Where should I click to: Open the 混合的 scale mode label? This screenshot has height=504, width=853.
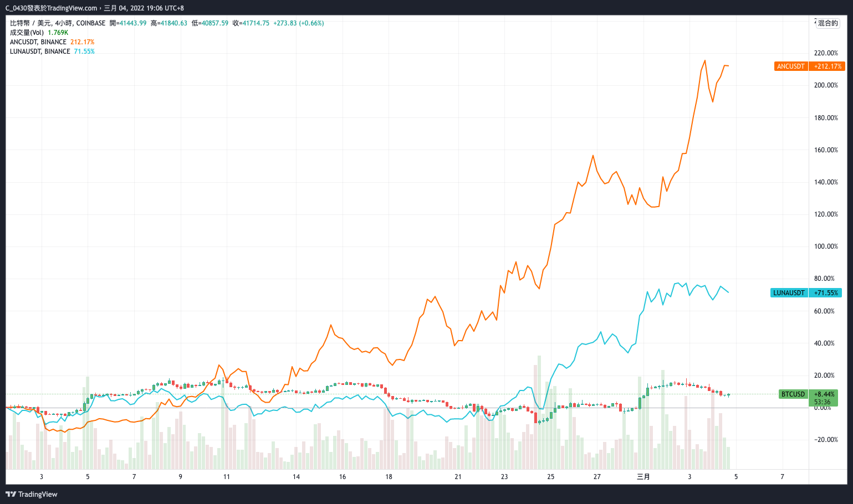(x=828, y=23)
